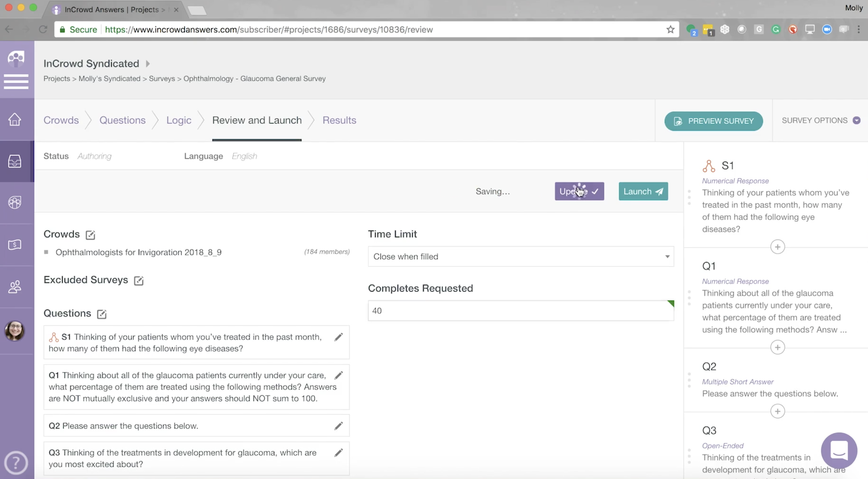Click the Completes Requested input field

click(x=520, y=311)
